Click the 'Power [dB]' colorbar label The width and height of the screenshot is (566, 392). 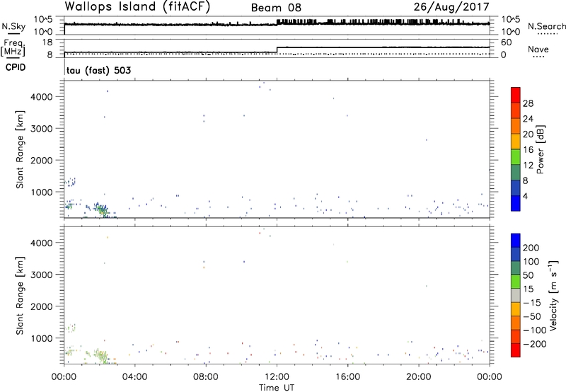click(x=541, y=149)
